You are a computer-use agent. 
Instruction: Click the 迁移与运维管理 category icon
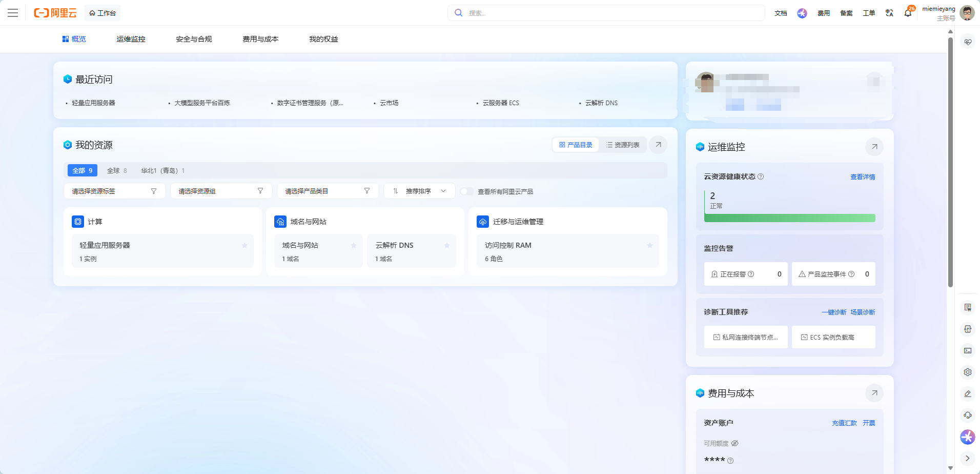click(x=483, y=222)
